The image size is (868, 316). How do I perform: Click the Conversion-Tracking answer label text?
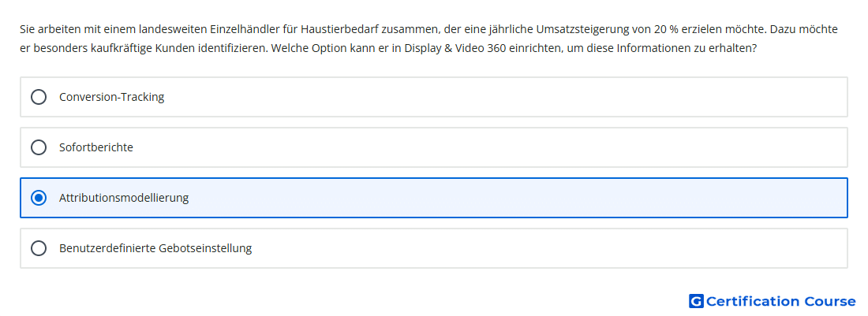(112, 97)
